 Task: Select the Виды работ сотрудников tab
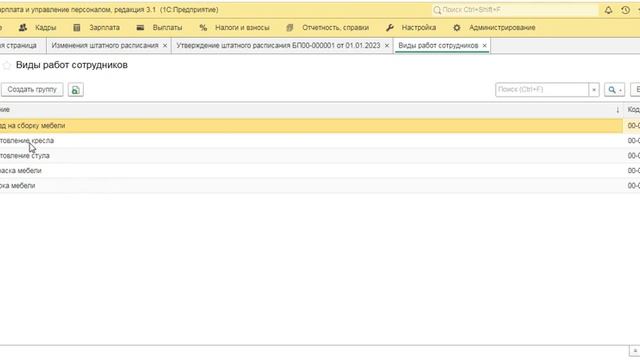pos(438,46)
